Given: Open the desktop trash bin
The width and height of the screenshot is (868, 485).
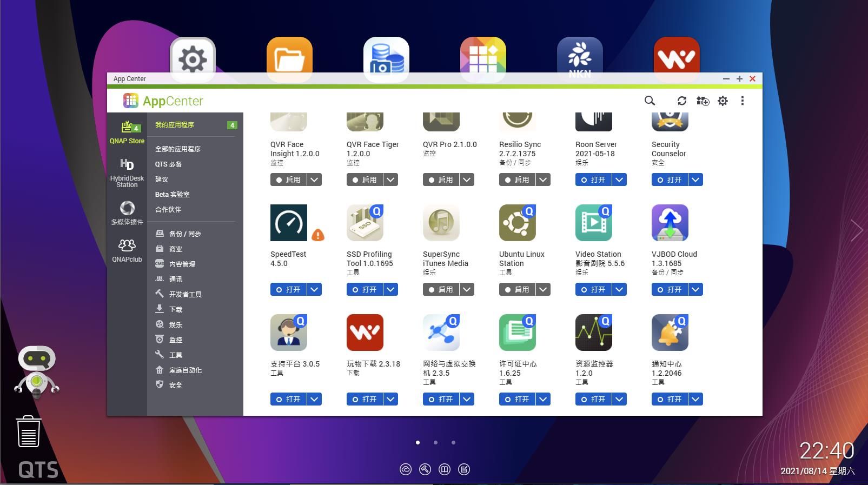Looking at the screenshot, I should (28, 431).
